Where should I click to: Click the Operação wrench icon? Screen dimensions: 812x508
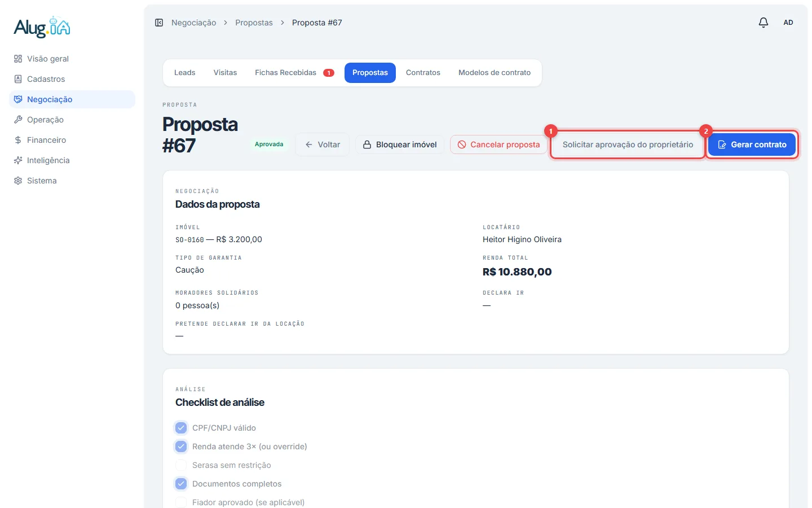(x=18, y=120)
